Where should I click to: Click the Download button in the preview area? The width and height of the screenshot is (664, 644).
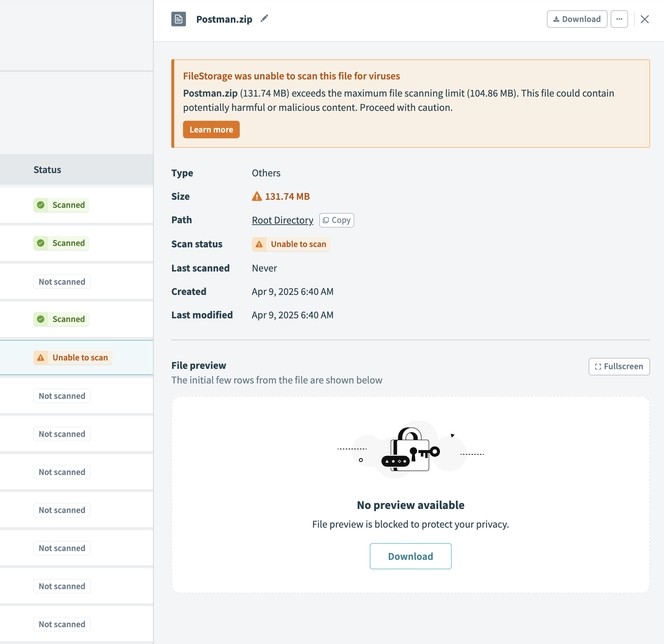click(x=410, y=556)
